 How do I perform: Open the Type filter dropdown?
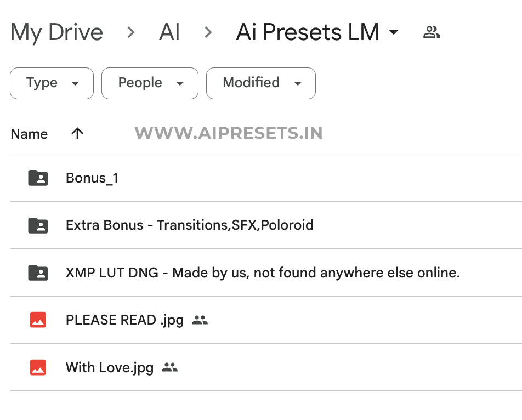(52, 83)
